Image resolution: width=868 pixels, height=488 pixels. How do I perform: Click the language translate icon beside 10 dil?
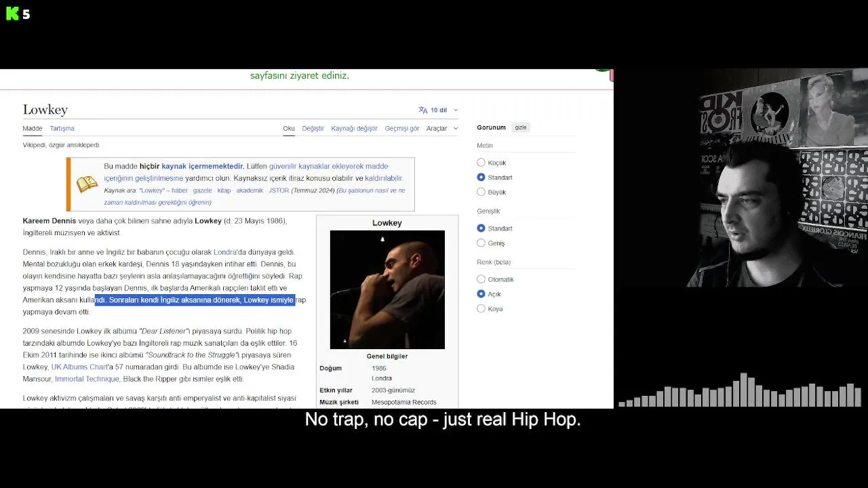pyautogui.click(x=423, y=110)
